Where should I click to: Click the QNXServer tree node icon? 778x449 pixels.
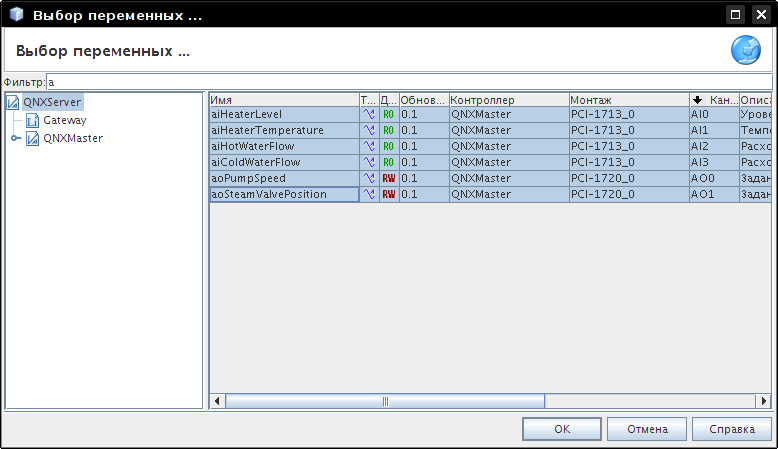13,102
